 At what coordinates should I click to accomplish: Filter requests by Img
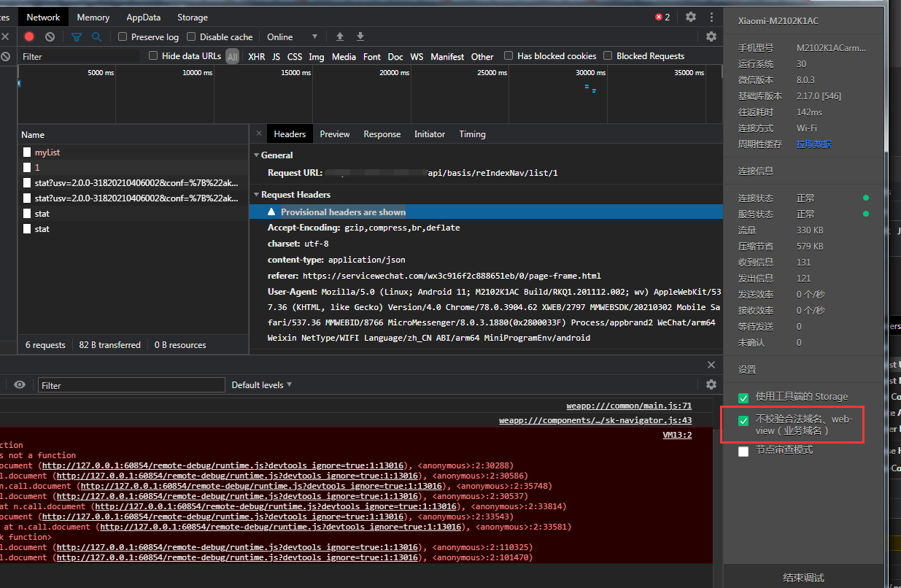click(x=317, y=56)
